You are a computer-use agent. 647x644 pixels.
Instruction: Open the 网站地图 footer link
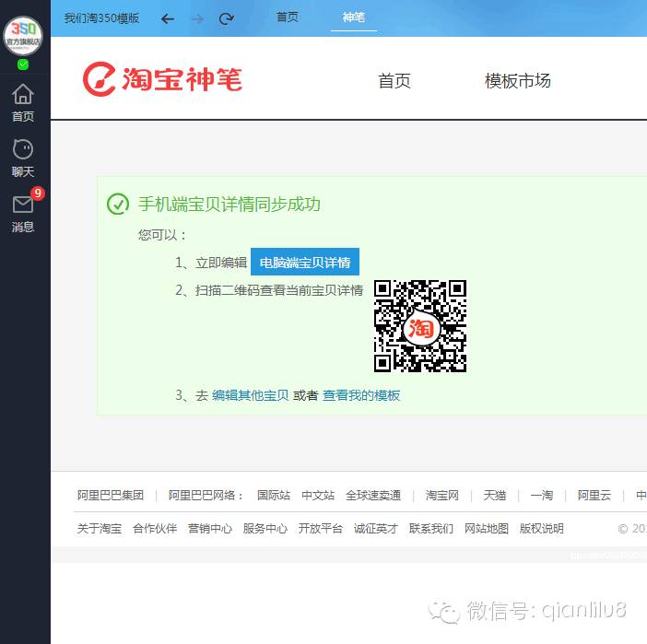pos(487,529)
